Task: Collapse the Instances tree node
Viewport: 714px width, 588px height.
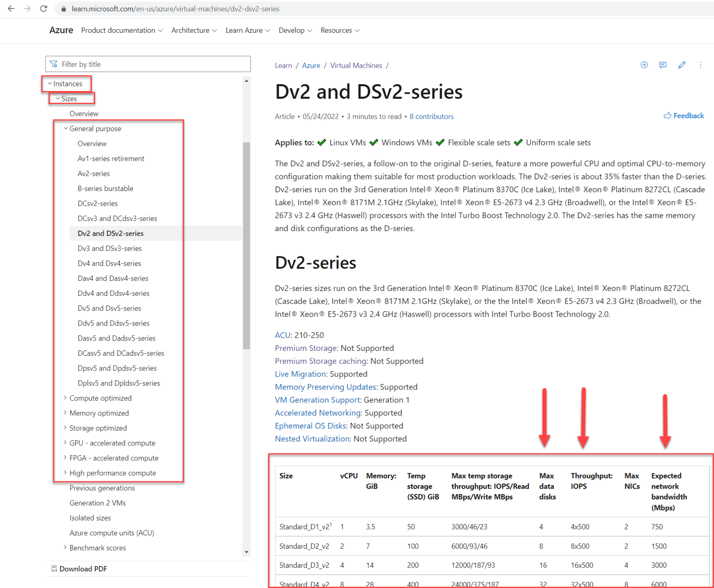Action: pos(50,84)
